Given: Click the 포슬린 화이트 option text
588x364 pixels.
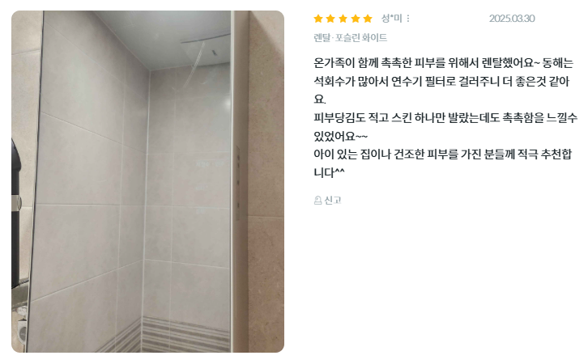Looking at the screenshot, I should tap(360, 38).
